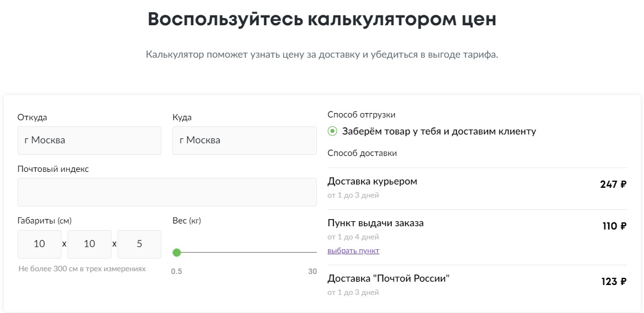Click the 247 ₽ courier price

(613, 185)
